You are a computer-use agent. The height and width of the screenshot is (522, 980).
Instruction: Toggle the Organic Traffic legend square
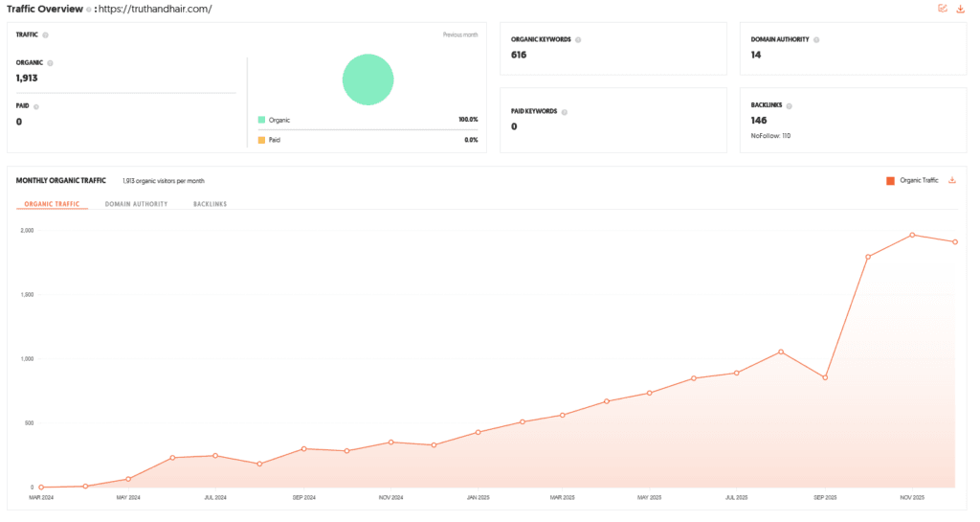tap(890, 181)
